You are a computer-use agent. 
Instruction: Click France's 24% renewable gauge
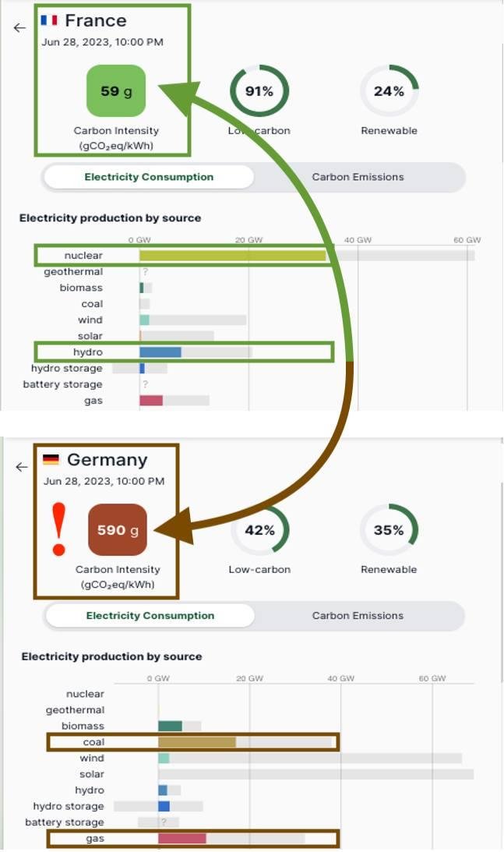click(389, 91)
